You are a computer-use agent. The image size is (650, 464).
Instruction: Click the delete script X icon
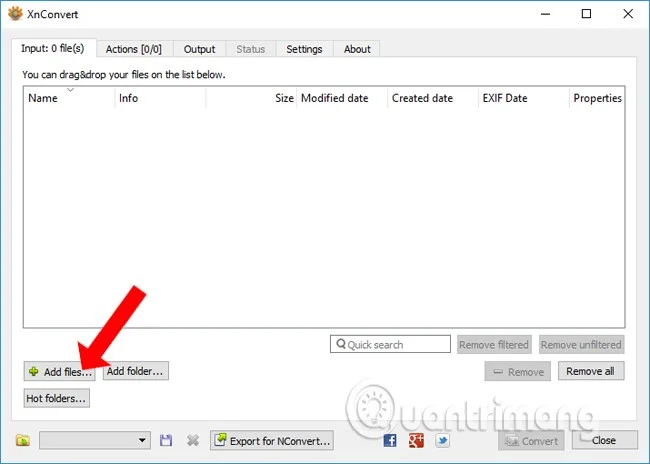tap(193, 440)
